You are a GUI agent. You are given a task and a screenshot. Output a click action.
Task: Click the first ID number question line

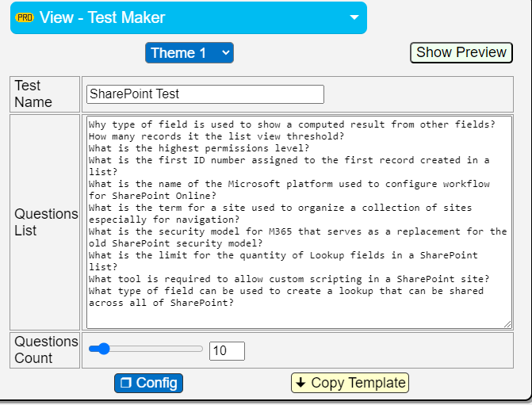coord(289,166)
